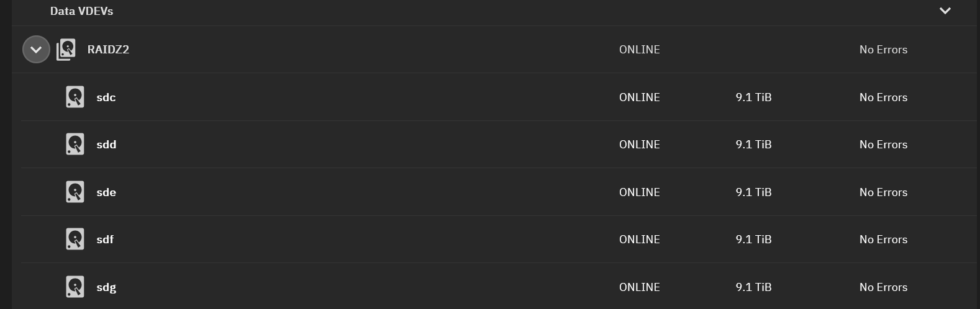Image resolution: width=980 pixels, height=309 pixels.
Task: Select the sdf disk name
Action: [x=105, y=240]
